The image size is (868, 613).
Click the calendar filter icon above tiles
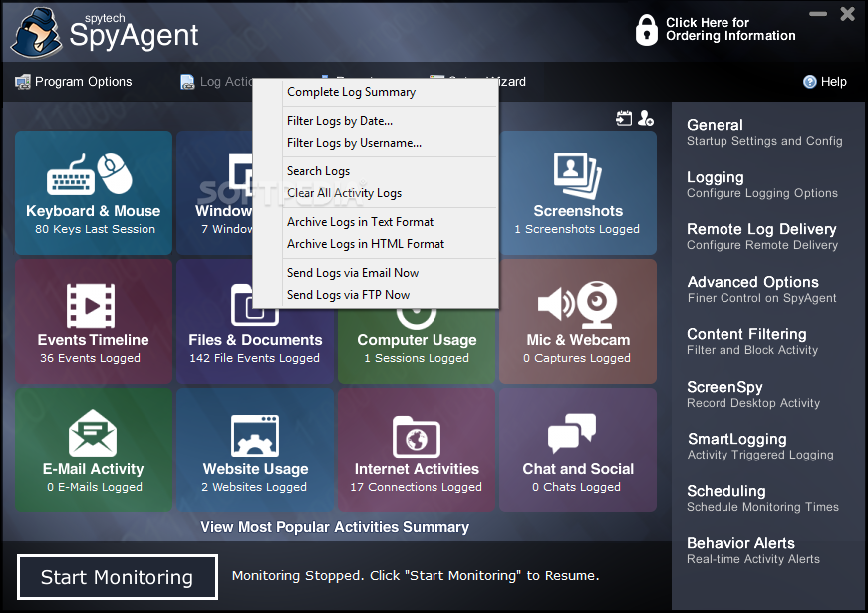pos(624,118)
